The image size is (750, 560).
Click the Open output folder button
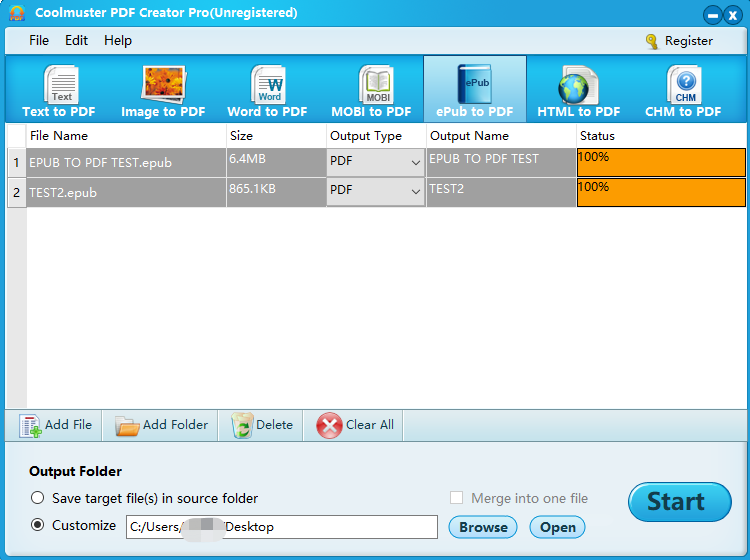pyautogui.click(x=557, y=527)
